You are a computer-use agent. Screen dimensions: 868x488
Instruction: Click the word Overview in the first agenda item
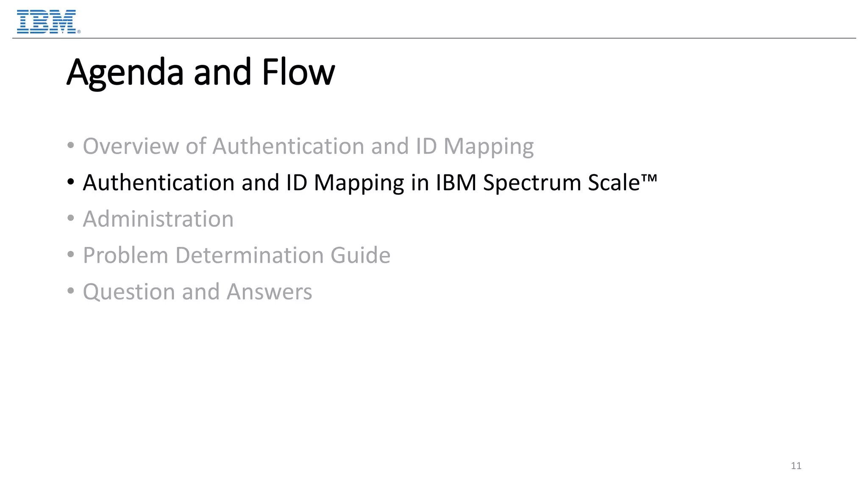pos(131,146)
